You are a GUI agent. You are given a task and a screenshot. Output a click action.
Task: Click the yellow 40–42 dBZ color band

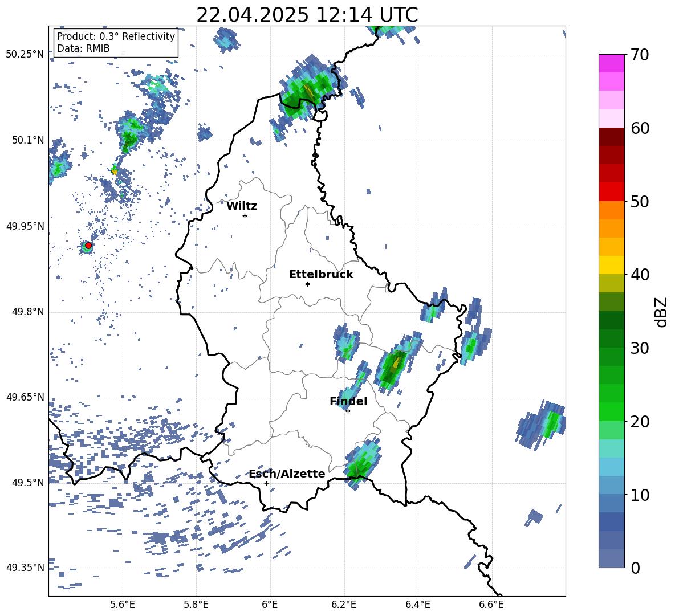click(611, 265)
